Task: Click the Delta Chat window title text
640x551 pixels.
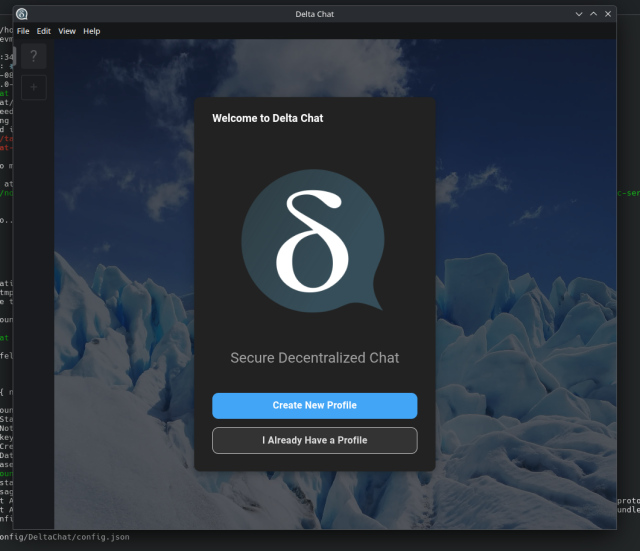Action: point(317,13)
